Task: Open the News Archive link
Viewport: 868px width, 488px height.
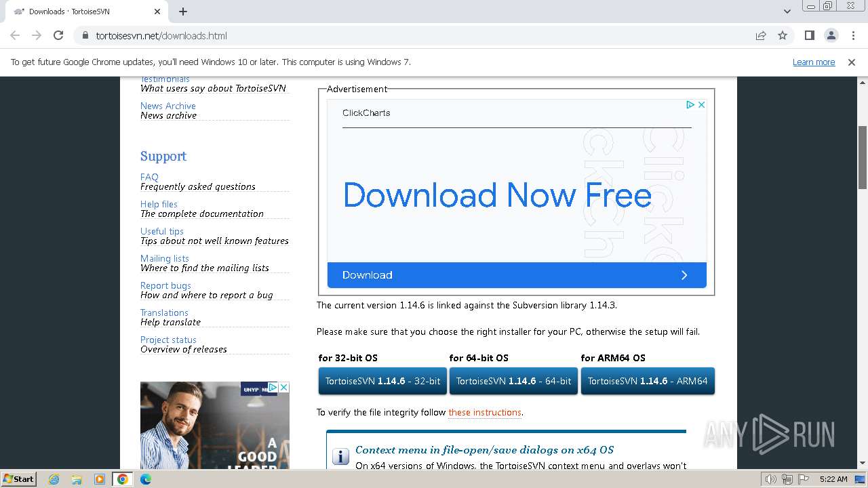Action: click(167, 106)
